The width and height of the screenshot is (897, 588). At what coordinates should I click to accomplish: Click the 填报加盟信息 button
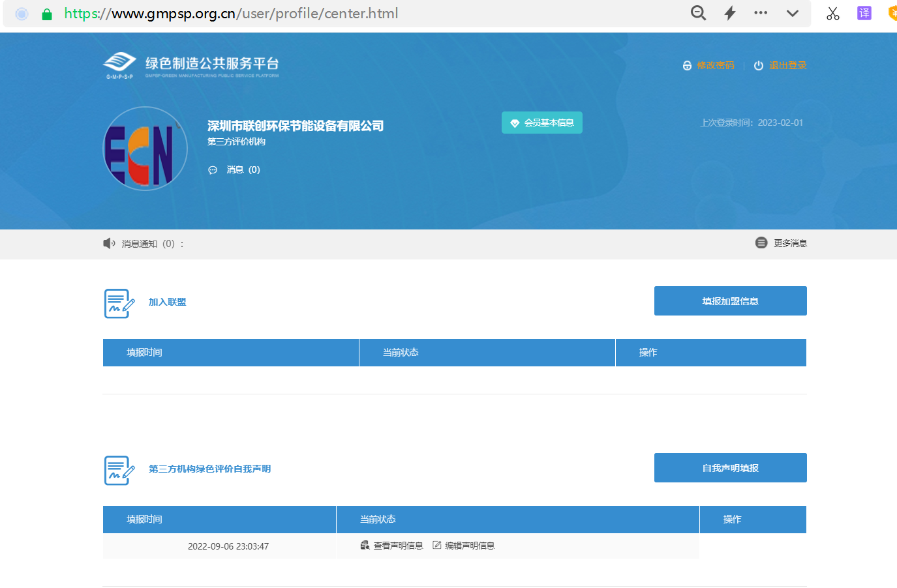point(731,301)
